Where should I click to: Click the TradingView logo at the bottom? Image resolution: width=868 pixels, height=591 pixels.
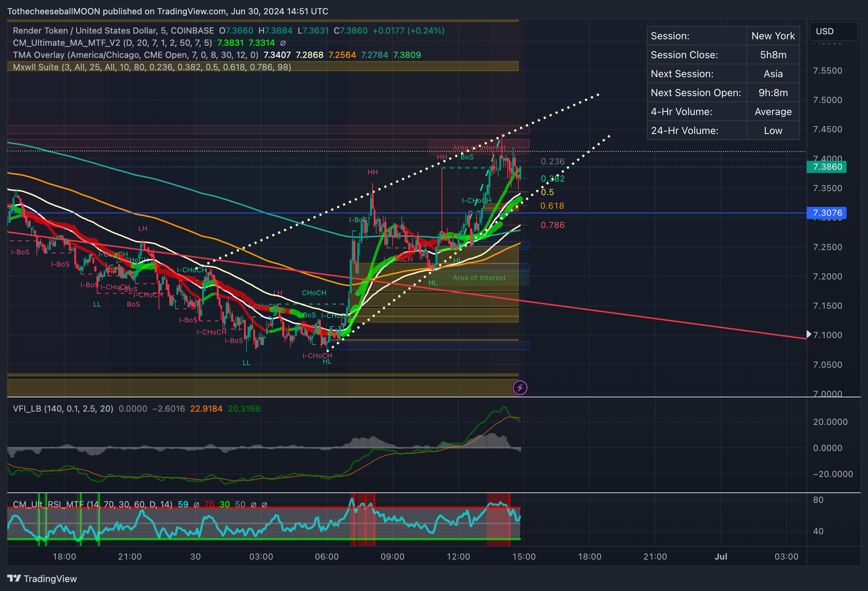pos(42,578)
